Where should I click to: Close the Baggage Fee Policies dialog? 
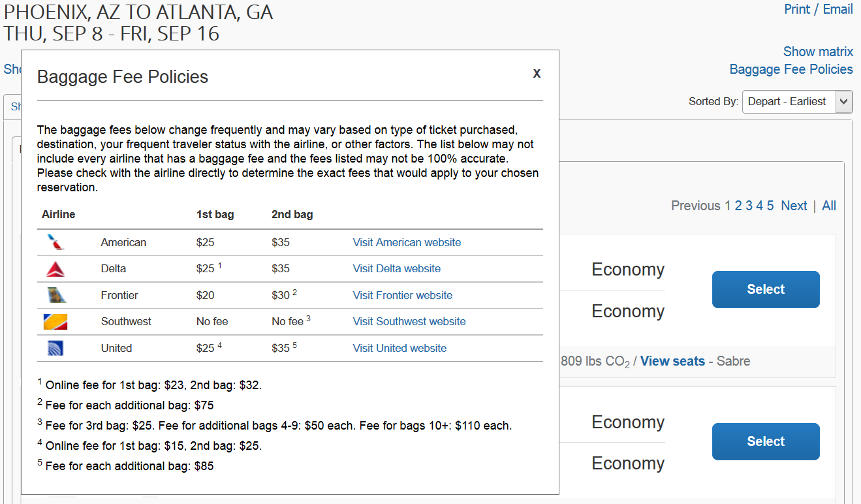(537, 74)
